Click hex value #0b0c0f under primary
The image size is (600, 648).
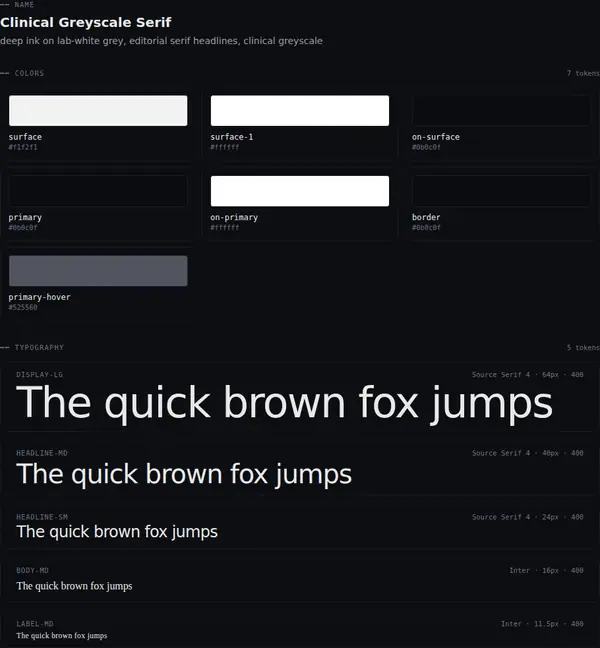point(23,228)
